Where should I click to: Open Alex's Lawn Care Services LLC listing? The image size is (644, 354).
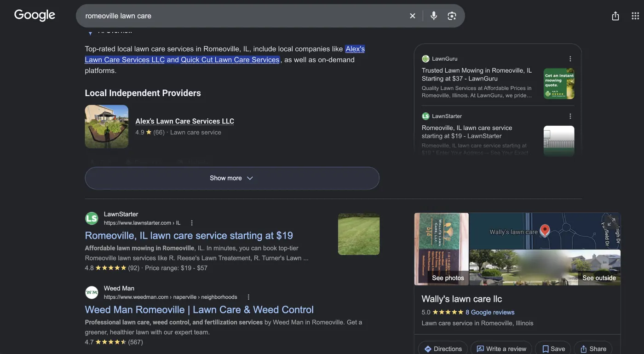pos(184,121)
